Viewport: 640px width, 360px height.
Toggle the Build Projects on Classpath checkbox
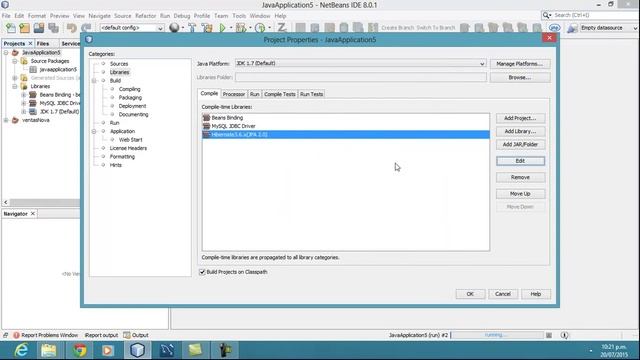(x=202, y=272)
